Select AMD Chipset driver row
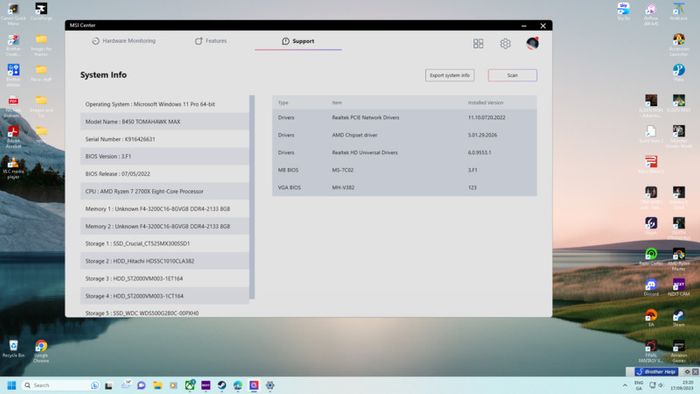This screenshot has width=700, height=394. tap(404, 135)
